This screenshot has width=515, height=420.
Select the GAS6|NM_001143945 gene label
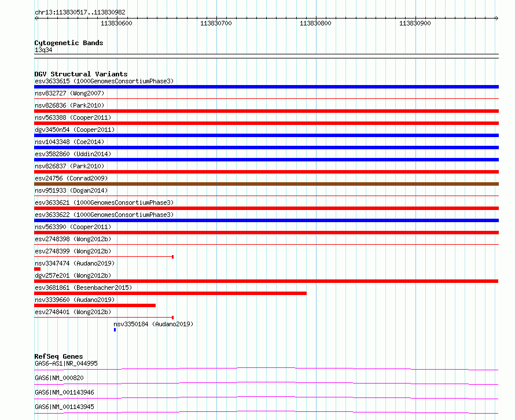click(64, 407)
